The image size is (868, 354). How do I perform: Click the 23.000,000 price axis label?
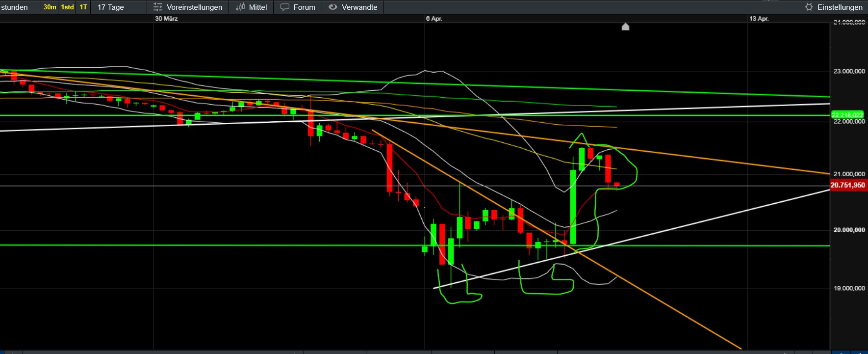click(x=849, y=71)
